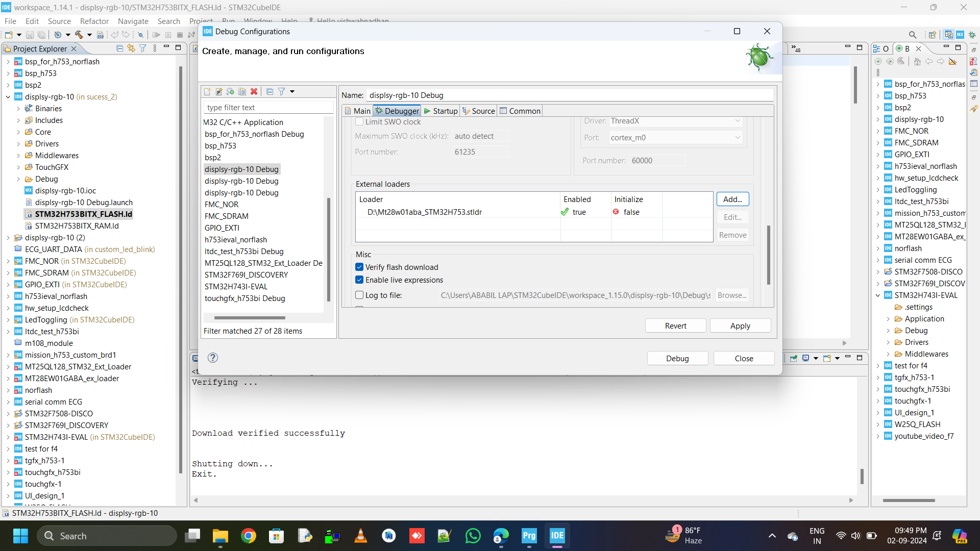Open debugger help via question mark icon
The image size is (980, 551).
click(212, 358)
